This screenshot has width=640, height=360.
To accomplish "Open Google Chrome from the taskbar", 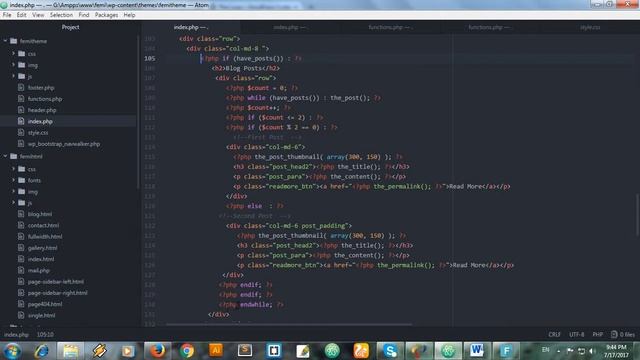I will [x=187, y=351].
